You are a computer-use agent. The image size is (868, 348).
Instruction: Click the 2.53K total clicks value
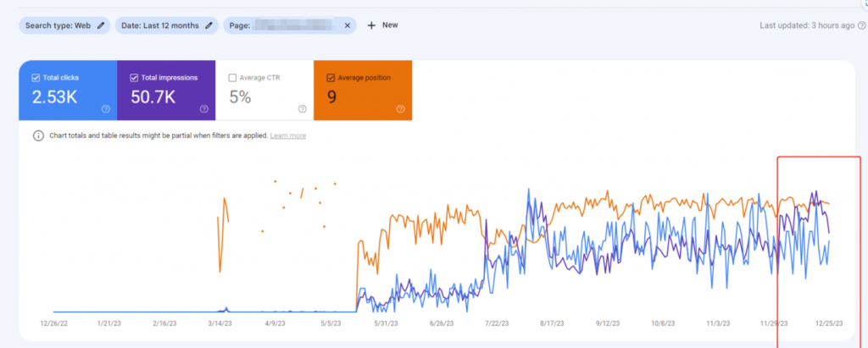(x=54, y=97)
